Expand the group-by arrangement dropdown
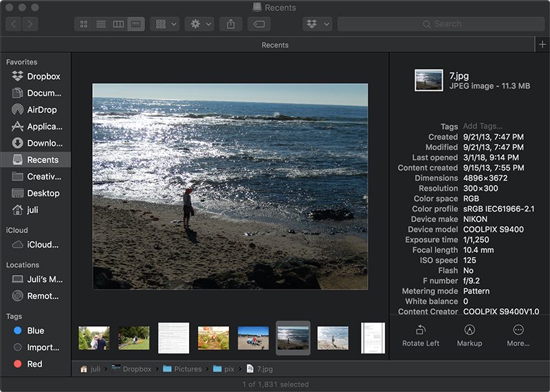Viewport: 550px width, 392px height. pyautogui.click(x=164, y=24)
